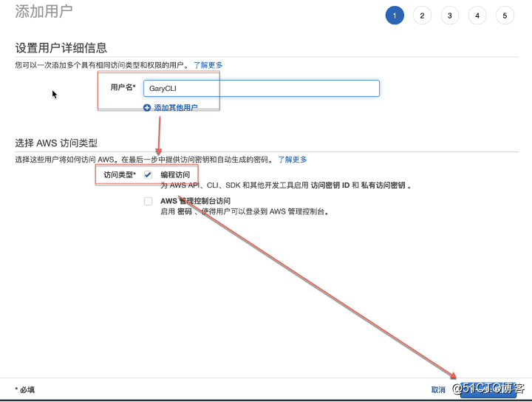Screen dimensions: 532x402
Task: Open 了解更多 link under 设置用户详细信息
Action: pyautogui.click(x=208, y=65)
